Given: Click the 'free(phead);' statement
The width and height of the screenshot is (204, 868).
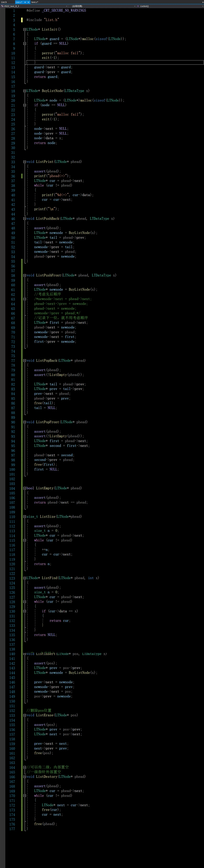Looking at the screenshot, I should coord(45,824).
